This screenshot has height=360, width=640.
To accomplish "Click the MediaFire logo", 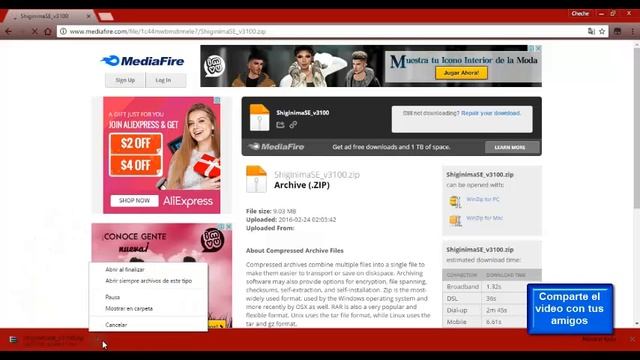I will point(142,61).
